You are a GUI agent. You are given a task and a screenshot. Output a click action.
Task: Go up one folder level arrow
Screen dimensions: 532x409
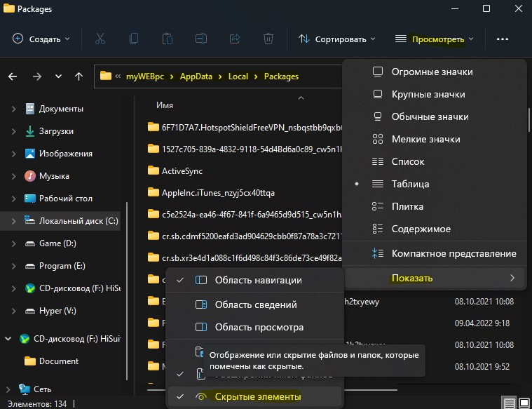coord(79,76)
